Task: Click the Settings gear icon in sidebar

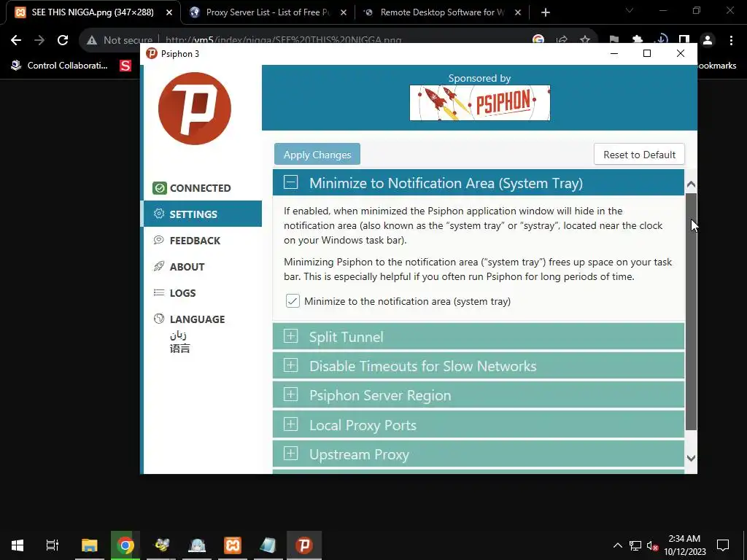Action: point(159,214)
